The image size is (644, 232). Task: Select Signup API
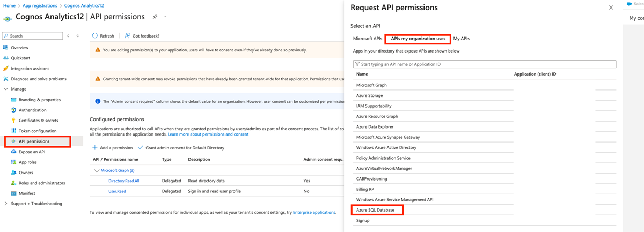[363, 220]
